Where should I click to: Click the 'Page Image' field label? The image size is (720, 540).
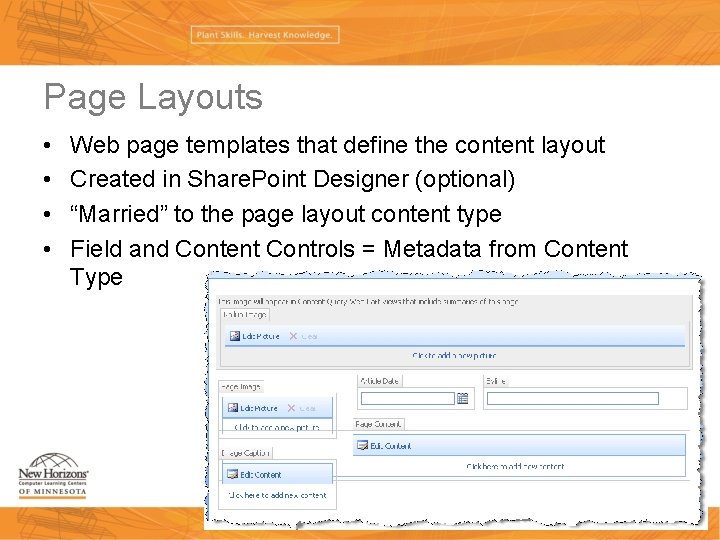coord(241,387)
